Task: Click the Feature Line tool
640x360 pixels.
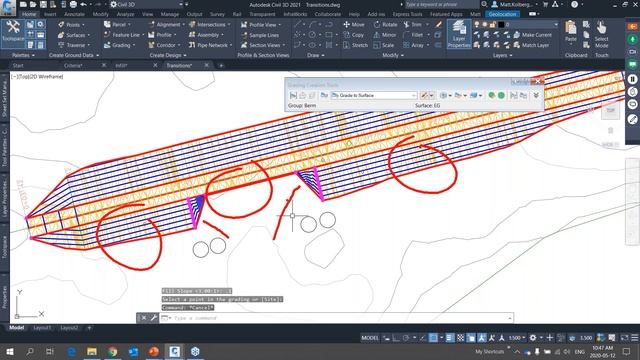Action: click(x=123, y=35)
